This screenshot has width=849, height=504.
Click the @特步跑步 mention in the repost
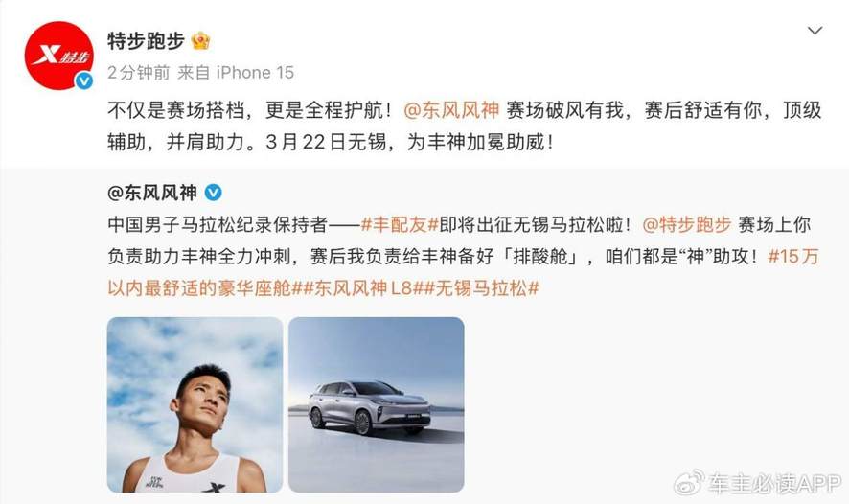(685, 225)
